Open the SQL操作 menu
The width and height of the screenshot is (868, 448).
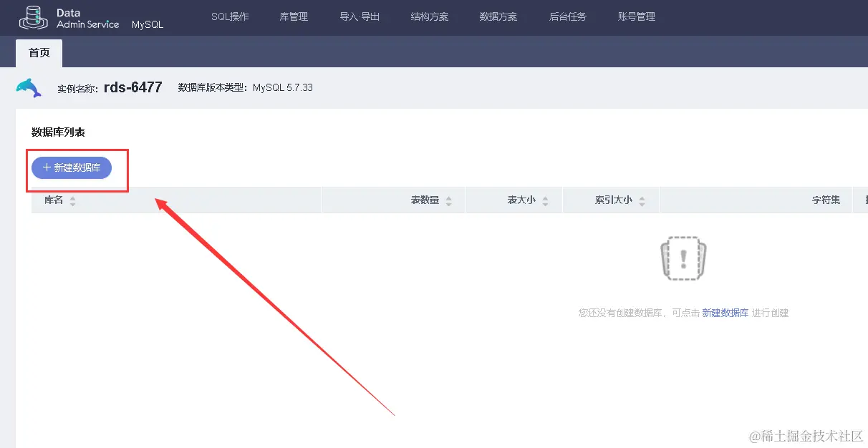[x=230, y=16]
